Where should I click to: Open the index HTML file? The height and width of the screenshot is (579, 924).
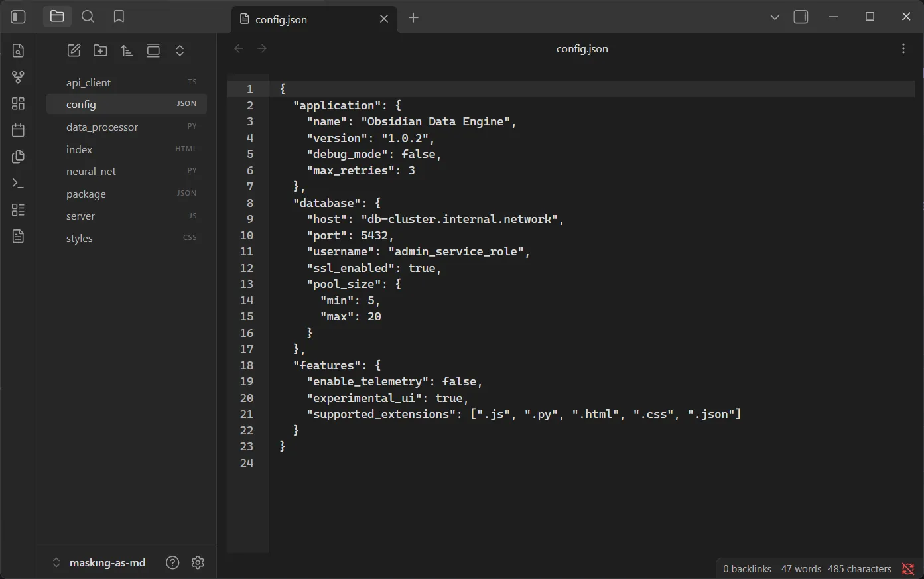(x=126, y=149)
